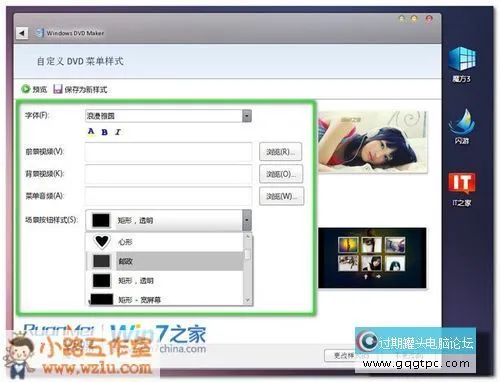Image resolution: width=500 pixels, height=382 pixels.
Task: Click the foreground video path field
Action: (x=168, y=152)
